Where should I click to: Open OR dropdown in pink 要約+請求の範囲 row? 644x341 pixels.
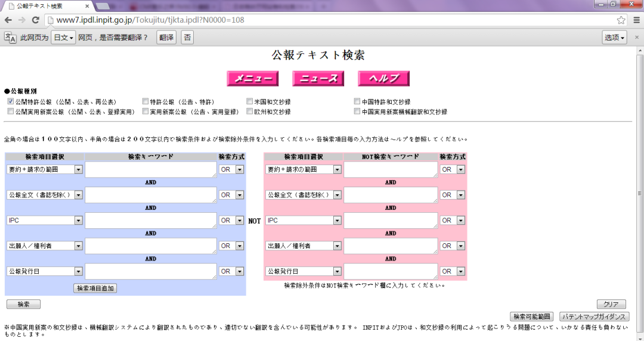point(453,169)
